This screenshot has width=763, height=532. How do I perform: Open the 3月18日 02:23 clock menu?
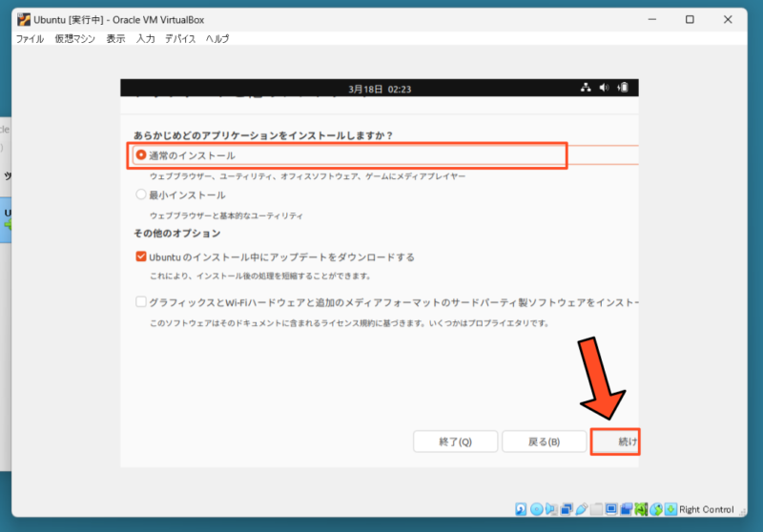click(380, 89)
